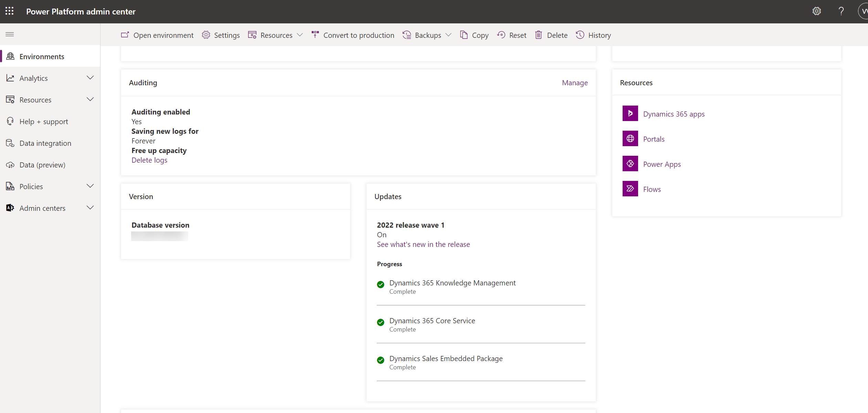Screen dimensions: 868x413
Task: Open the Portals resource icon
Action: (x=630, y=139)
